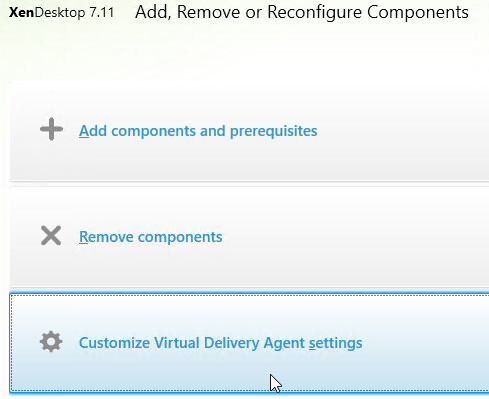The width and height of the screenshot is (489, 399).
Task: Click the word components in the Remove link
Action: tap(180, 237)
